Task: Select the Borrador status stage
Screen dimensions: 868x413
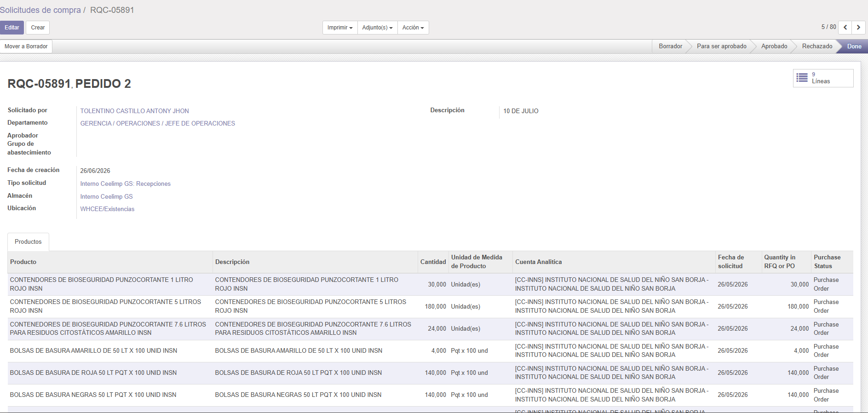Action: [670, 46]
